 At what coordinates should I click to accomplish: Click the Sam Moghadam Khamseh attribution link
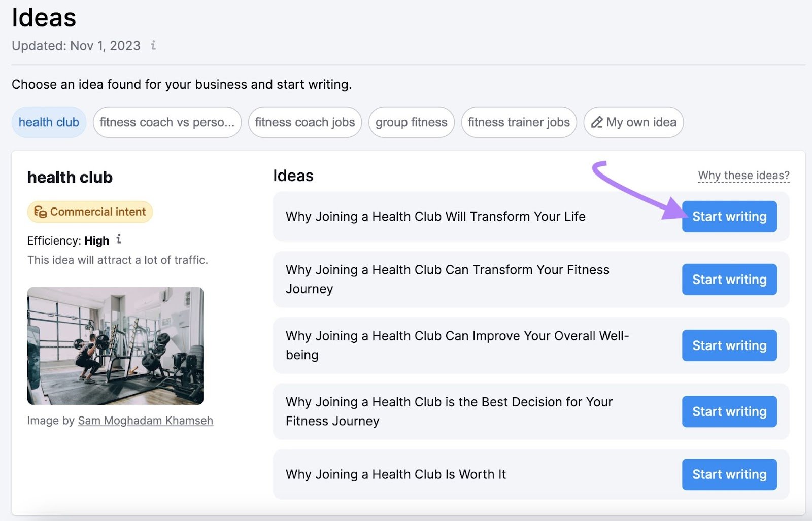pyautogui.click(x=145, y=420)
